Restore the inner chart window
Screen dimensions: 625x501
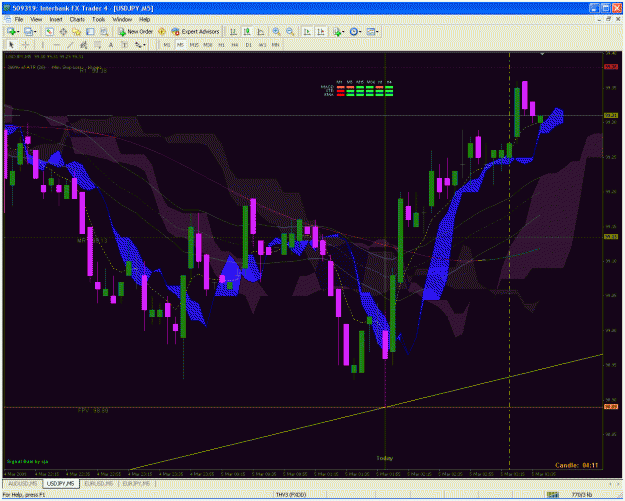point(608,19)
